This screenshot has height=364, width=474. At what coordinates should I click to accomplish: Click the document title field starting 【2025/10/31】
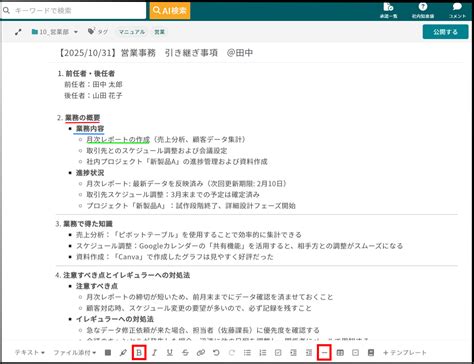155,53
